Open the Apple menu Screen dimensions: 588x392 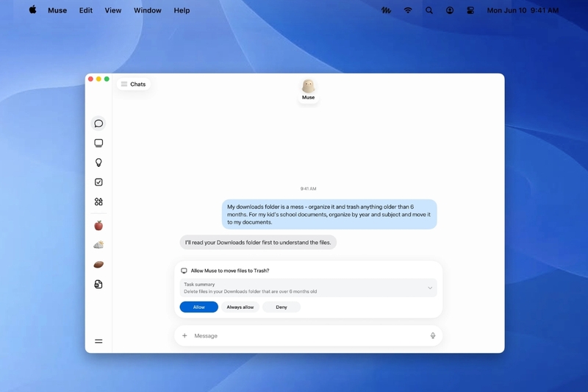[32, 10]
